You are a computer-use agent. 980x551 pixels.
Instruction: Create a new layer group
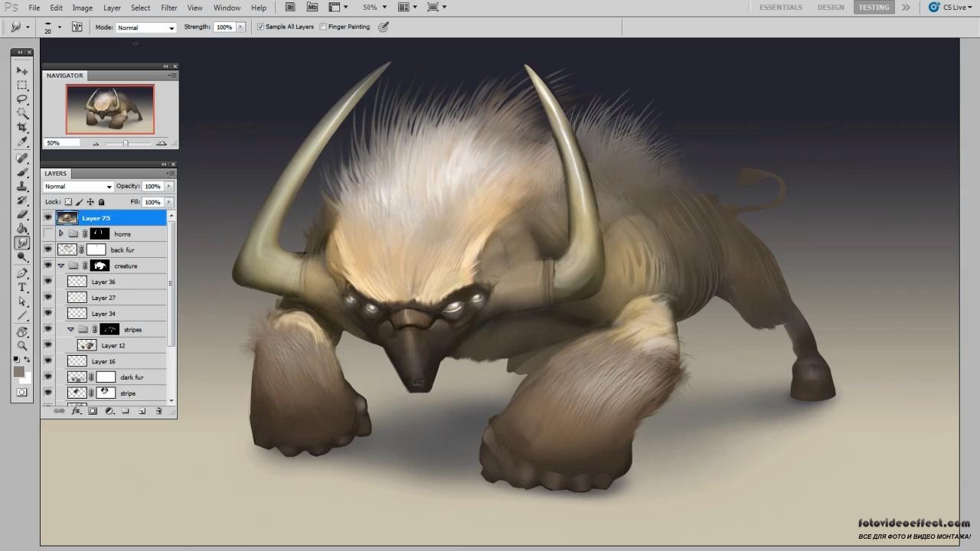pos(126,411)
